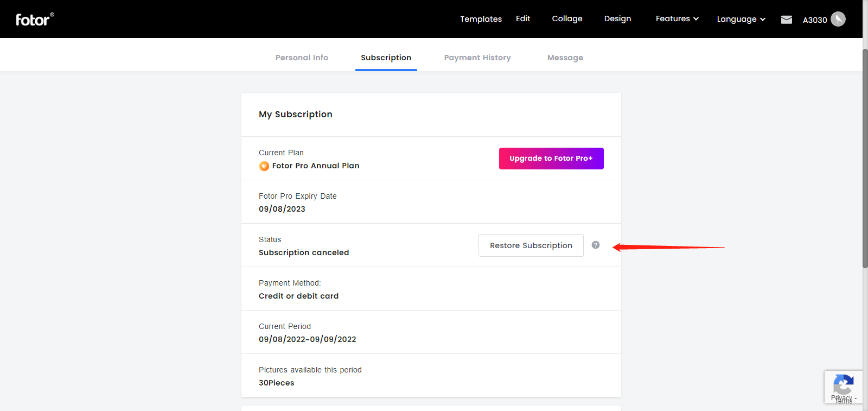Switch to the Payment History tab
The height and width of the screenshot is (411, 868).
pyautogui.click(x=477, y=58)
